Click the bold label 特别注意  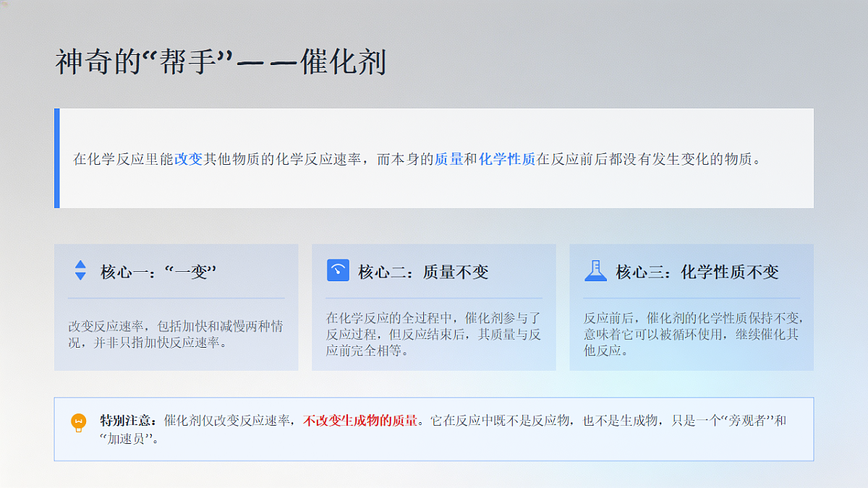[128, 420]
